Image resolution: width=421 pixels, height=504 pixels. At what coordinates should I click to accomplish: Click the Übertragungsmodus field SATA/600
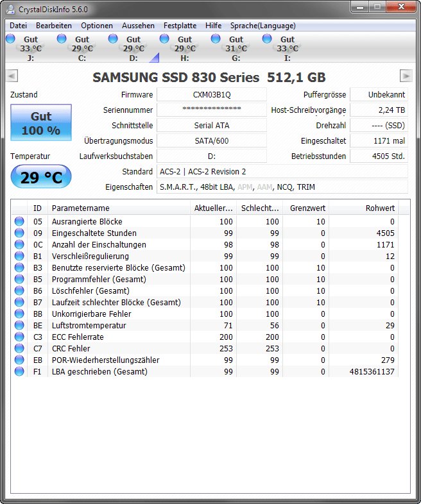(212, 141)
